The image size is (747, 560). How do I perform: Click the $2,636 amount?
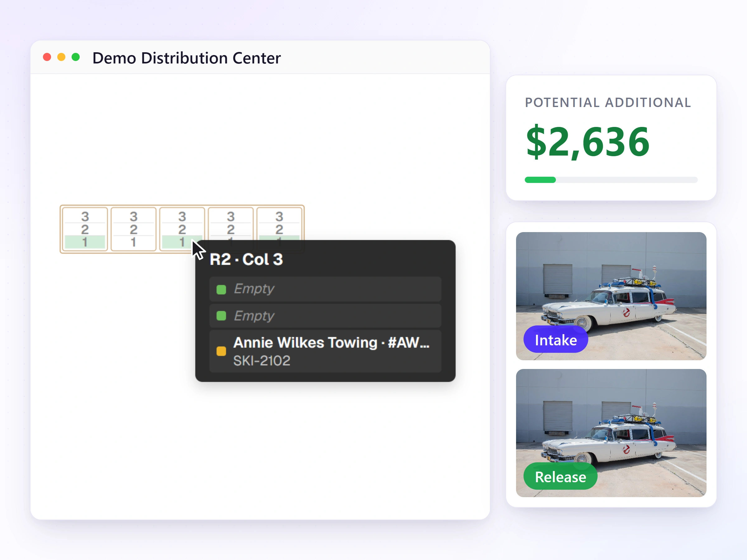[x=588, y=142]
